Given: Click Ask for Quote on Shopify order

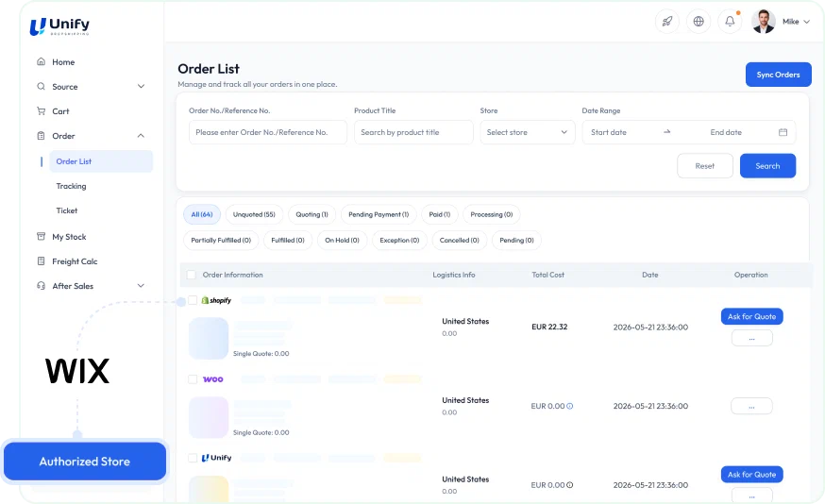Looking at the screenshot, I should tap(752, 316).
